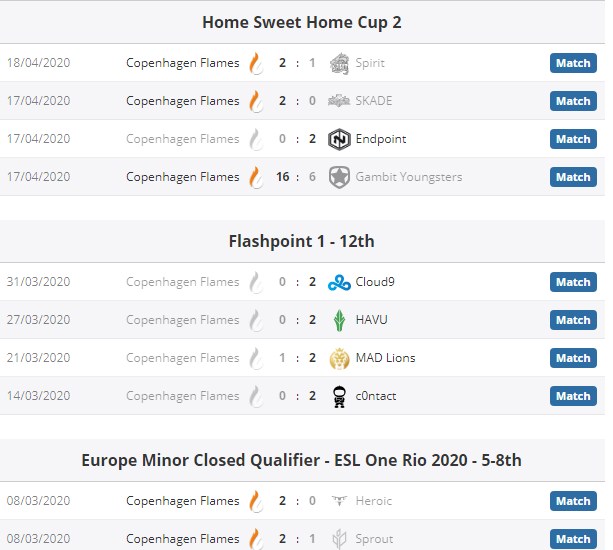Click the Heroic team logo icon
The width and height of the screenshot is (613, 550).
(340, 501)
